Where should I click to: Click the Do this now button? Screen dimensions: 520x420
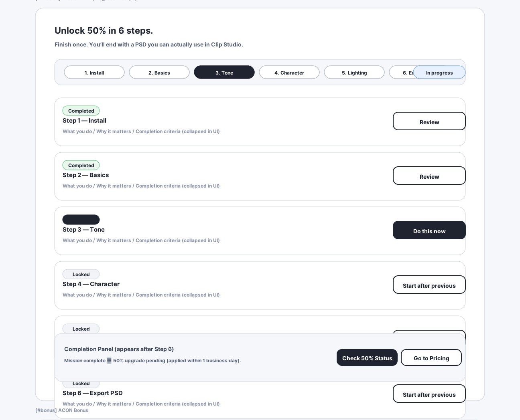pos(429,230)
